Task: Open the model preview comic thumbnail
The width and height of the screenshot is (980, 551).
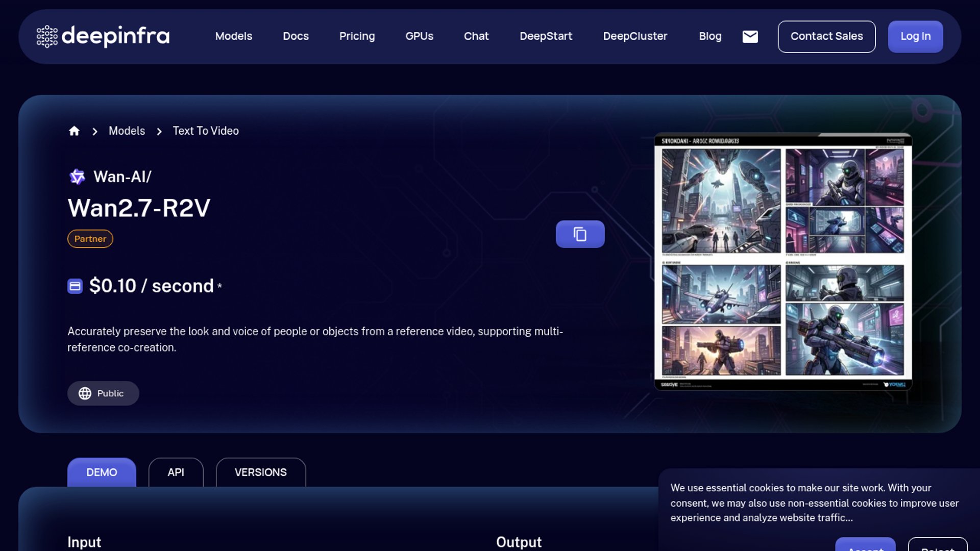Action: click(782, 262)
